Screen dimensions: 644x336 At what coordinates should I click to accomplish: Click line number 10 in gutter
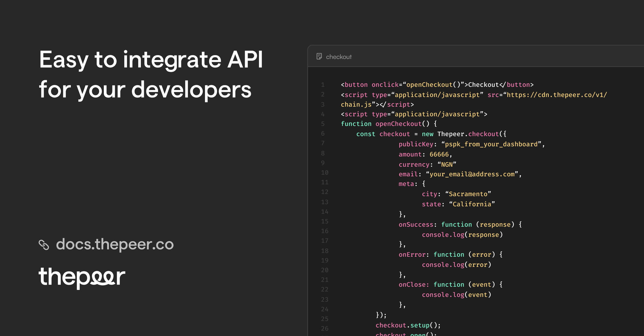tap(325, 173)
